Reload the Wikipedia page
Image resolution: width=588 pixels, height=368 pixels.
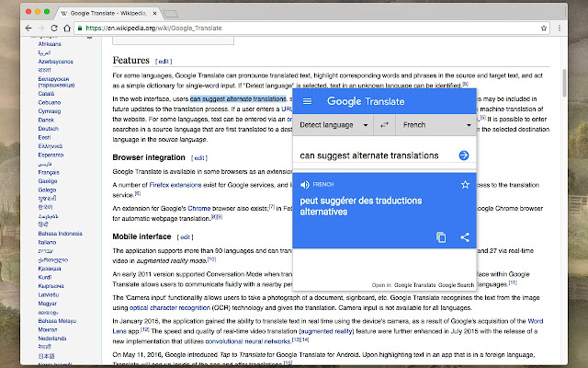point(54,29)
